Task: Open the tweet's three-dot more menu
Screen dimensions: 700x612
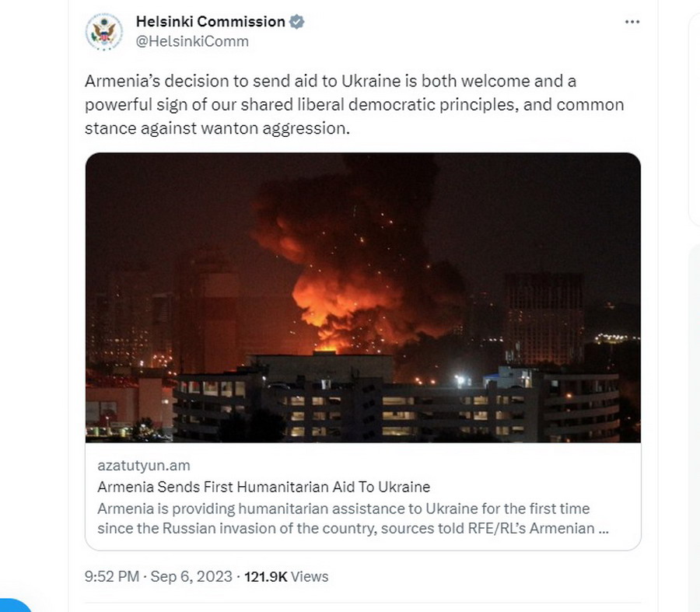Action: tap(632, 22)
